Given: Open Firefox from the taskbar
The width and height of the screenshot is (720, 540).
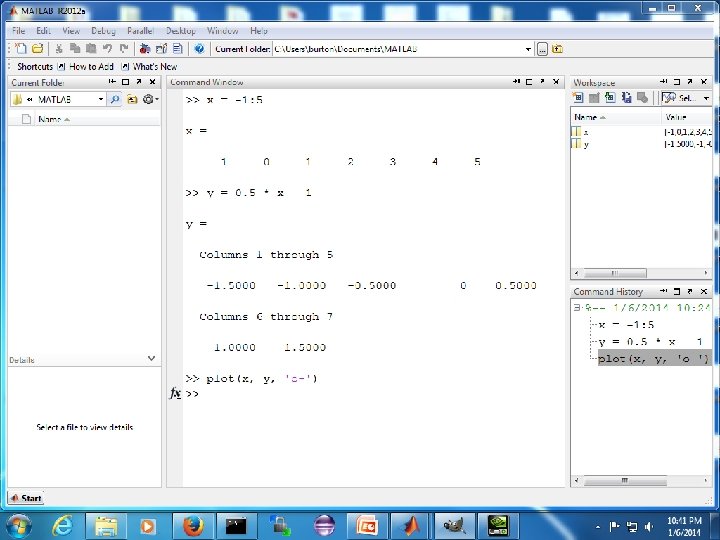Looking at the screenshot, I should click(192, 525).
